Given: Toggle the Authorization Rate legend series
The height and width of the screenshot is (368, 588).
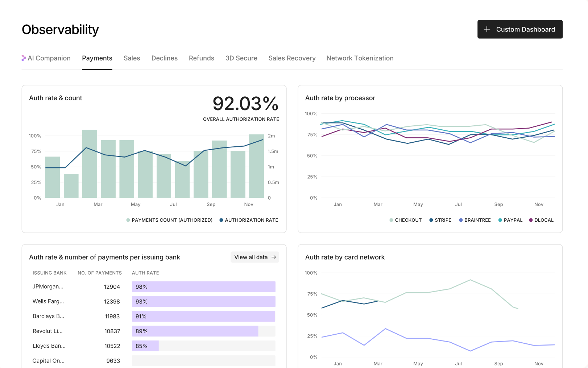Looking at the screenshot, I should coord(249,220).
